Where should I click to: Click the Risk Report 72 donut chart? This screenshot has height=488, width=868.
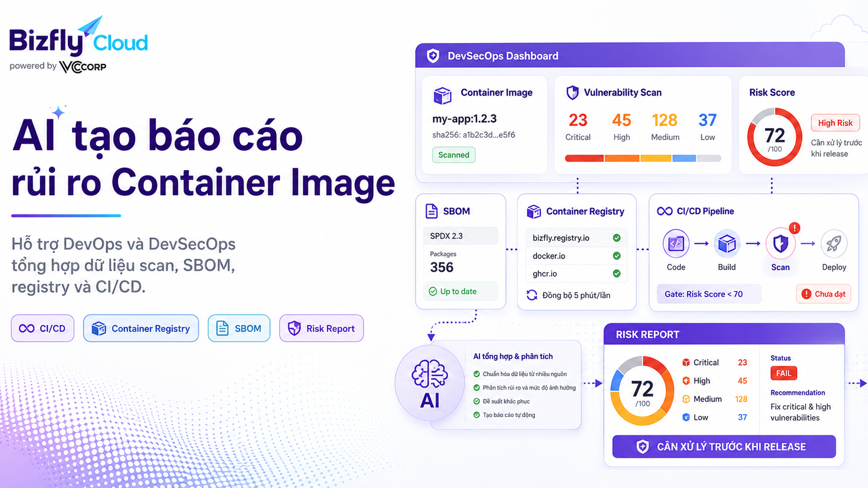[642, 391]
